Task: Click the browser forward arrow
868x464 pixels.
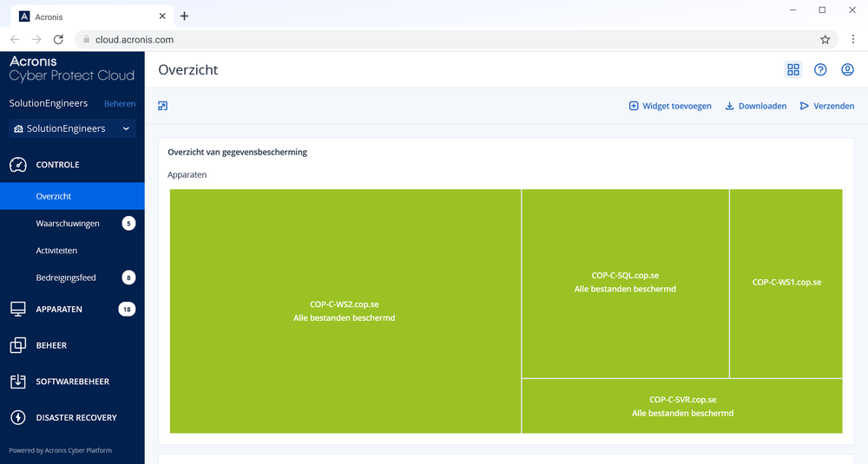Action: click(36, 39)
